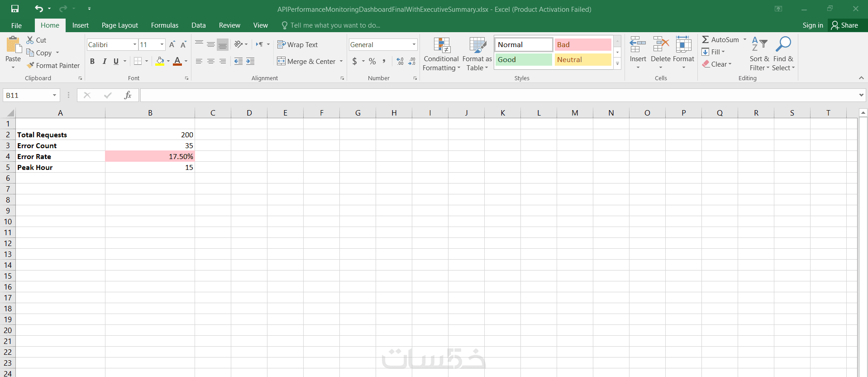Viewport: 868px width, 377px height.
Task: Toggle Merge & Center
Action: [x=306, y=61]
